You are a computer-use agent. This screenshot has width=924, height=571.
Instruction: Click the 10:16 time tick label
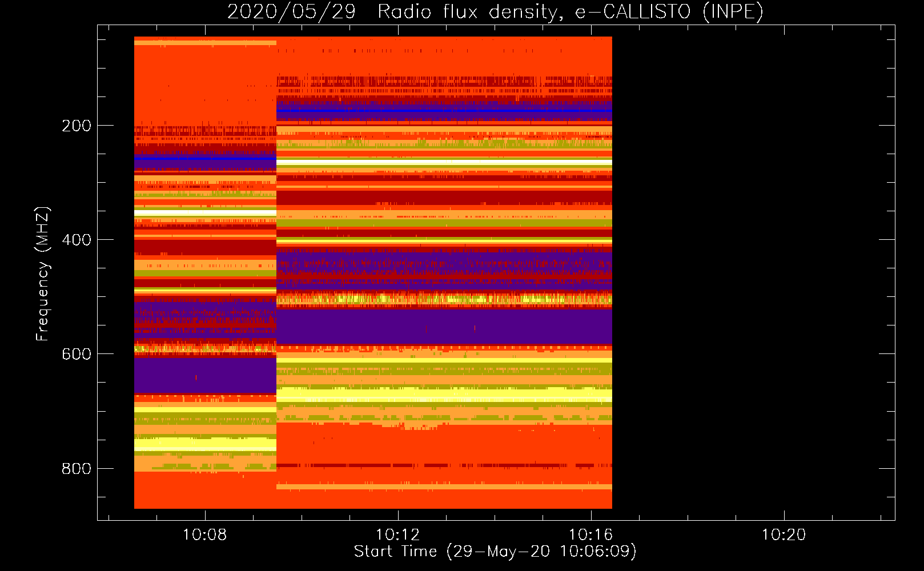[x=590, y=535]
